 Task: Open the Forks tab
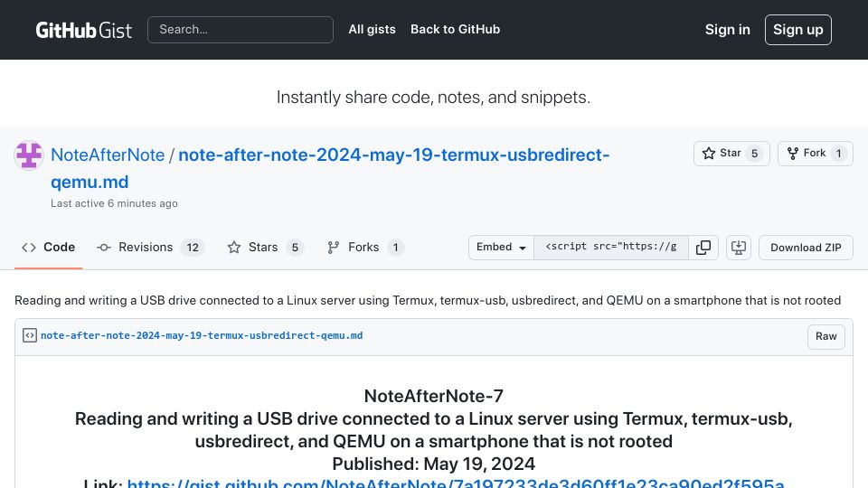(365, 248)
